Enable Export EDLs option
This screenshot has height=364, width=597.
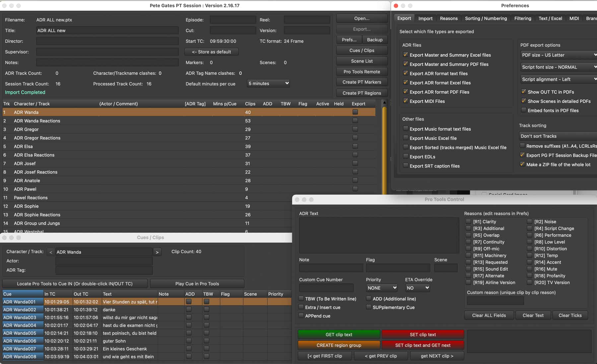[x=405, y=156]
